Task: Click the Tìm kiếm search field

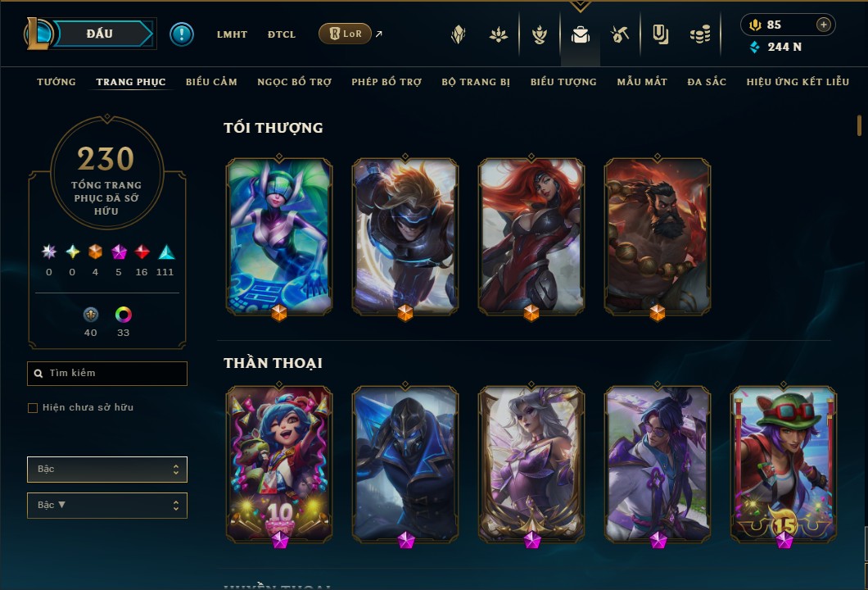Action: pos(106,374)
